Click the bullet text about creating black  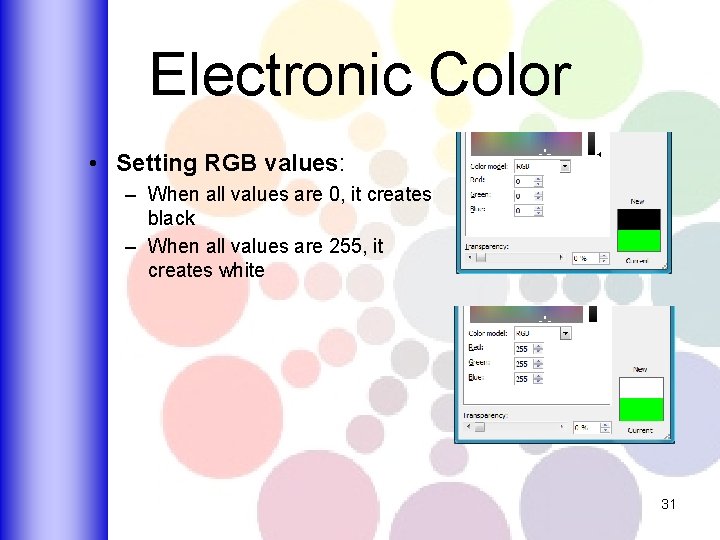pyautogui.click(x=289, y=206)
